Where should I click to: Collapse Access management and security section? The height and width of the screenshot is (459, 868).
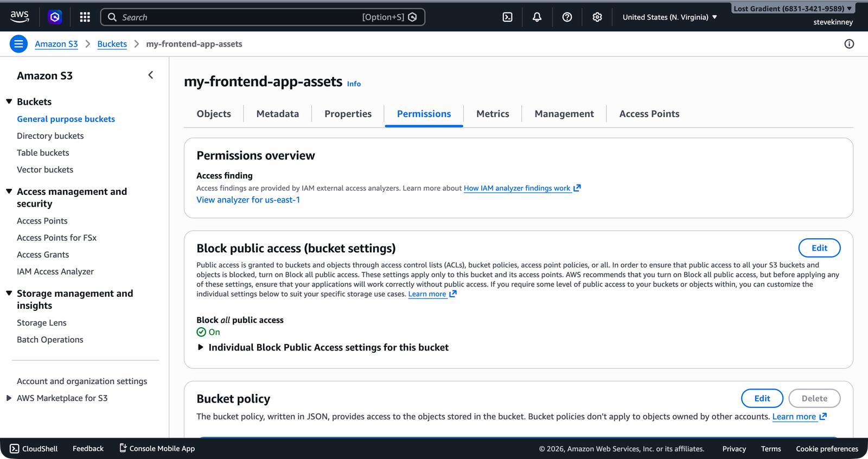(x=9, y=192)
